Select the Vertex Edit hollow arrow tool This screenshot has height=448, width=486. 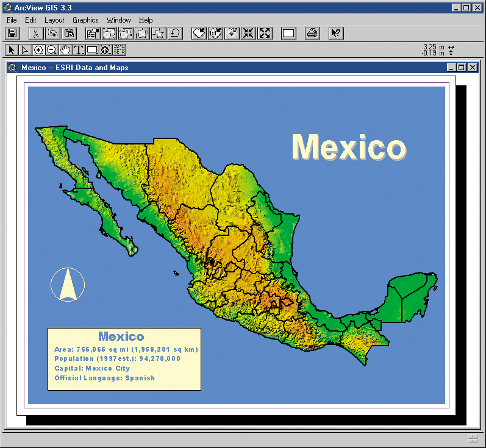pyautogui.click(x=25, y=50)
